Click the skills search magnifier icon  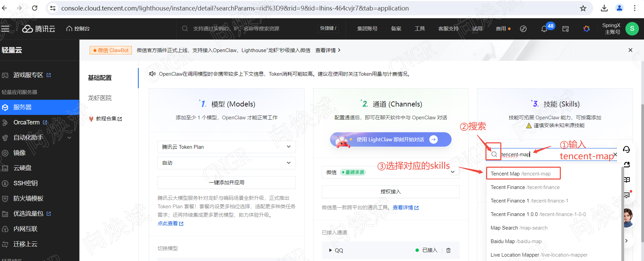[494, 154]
